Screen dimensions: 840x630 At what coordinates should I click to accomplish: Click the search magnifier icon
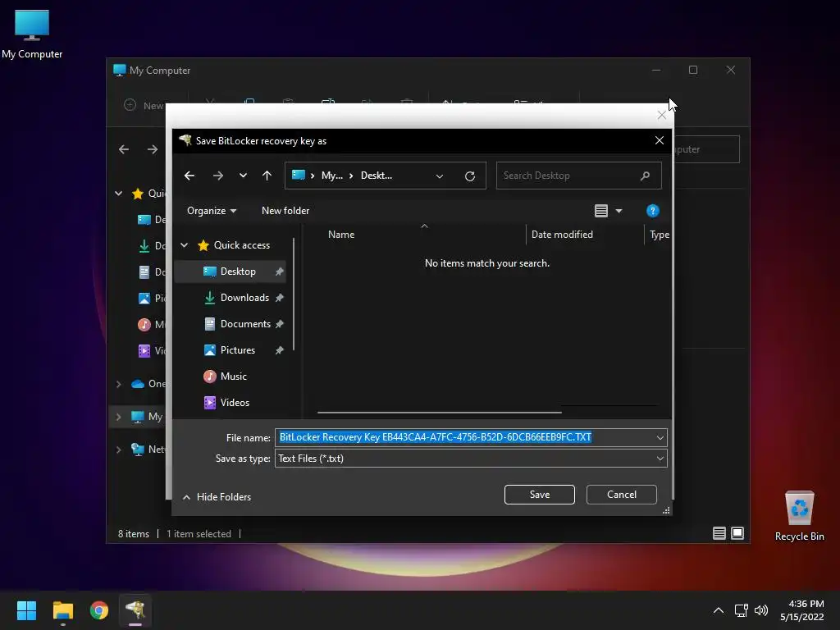(x=645, y=176)
